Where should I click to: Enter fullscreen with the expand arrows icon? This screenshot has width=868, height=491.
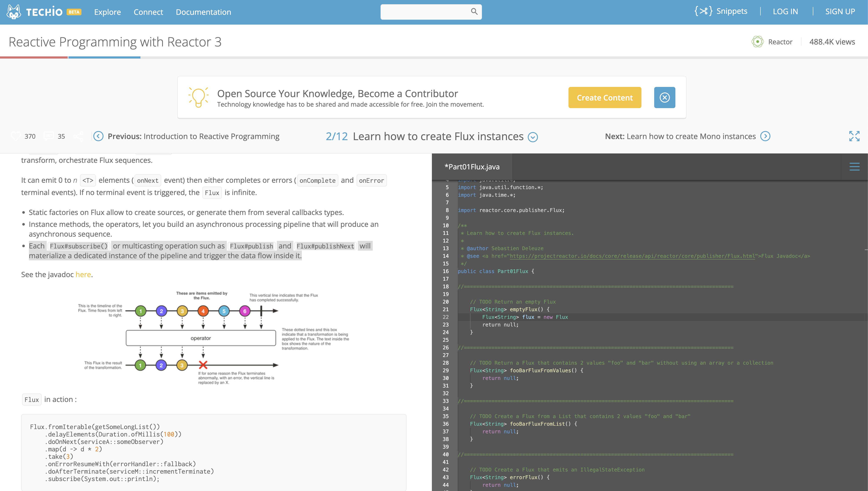point(854,136)
